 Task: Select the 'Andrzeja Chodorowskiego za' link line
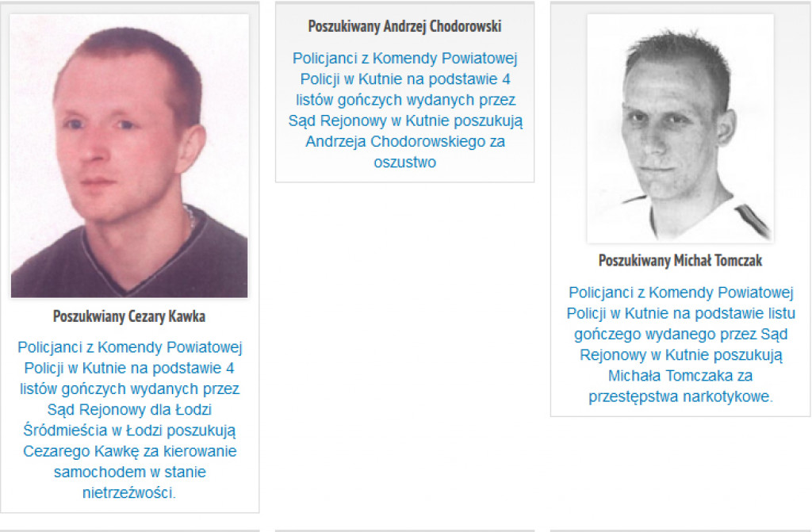pyautogui.click(x=405, y=141)
